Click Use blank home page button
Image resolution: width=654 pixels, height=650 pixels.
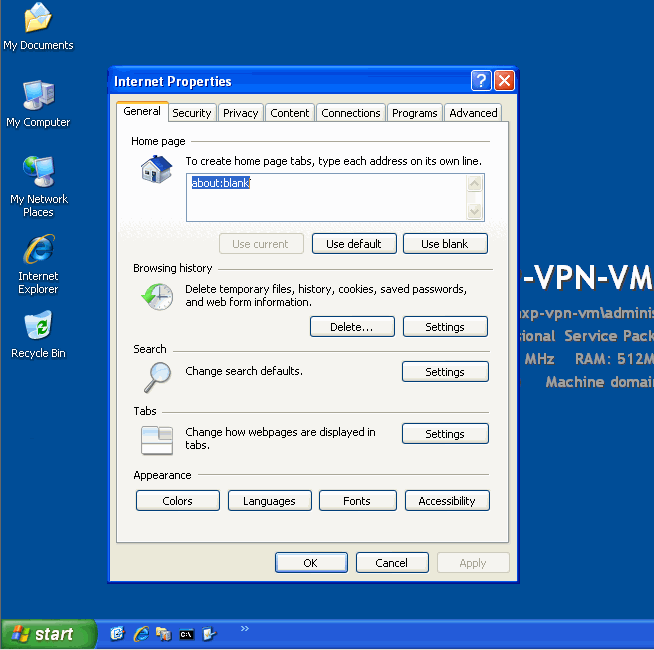pyautogui.click(x=445, y=244)
